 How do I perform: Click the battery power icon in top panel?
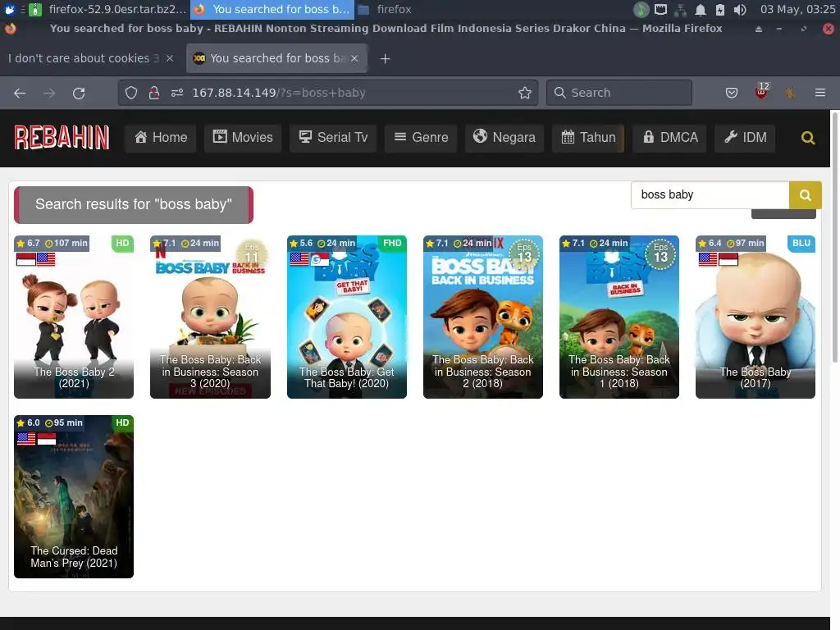point(720,10)
